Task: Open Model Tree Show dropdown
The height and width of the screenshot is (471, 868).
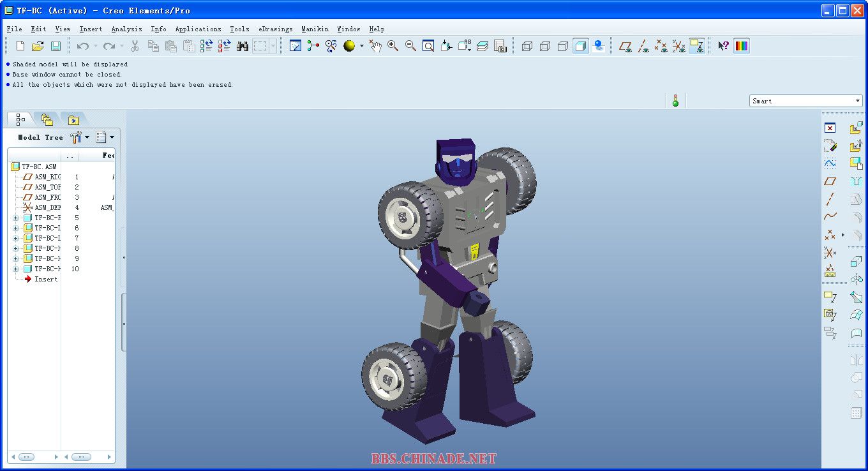Action: coord(80,137)
